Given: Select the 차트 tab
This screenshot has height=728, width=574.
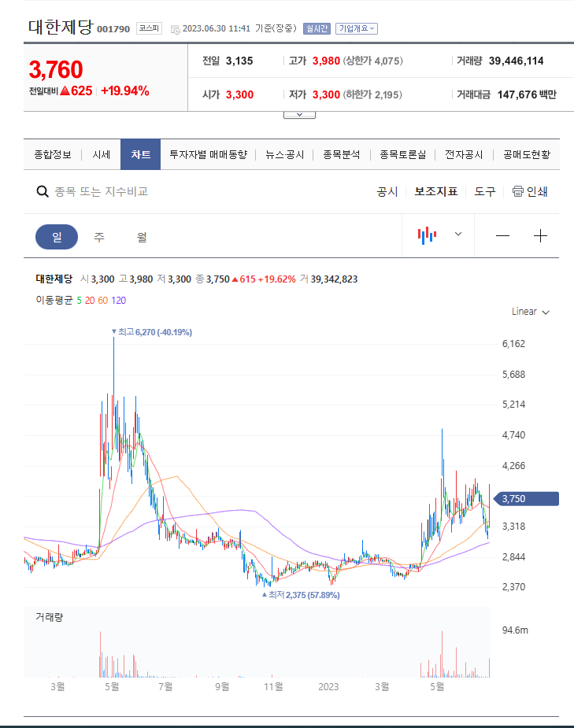Looking at the screenshot, I should click(x=140, y=154).
